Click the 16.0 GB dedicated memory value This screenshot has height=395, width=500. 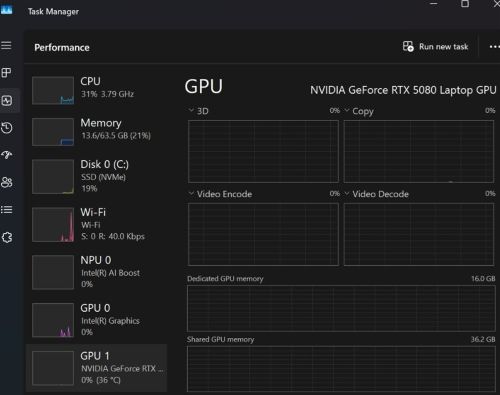click(x=483, y=278)
